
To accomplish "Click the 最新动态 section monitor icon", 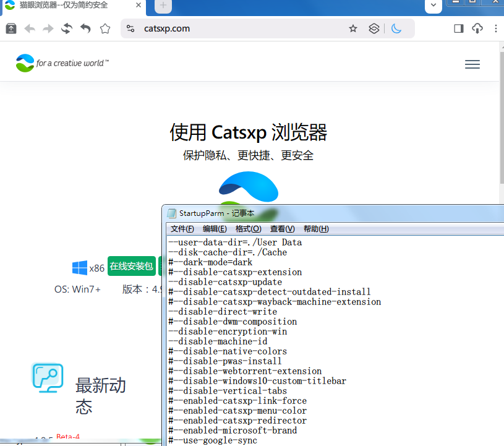I will 48,378.
